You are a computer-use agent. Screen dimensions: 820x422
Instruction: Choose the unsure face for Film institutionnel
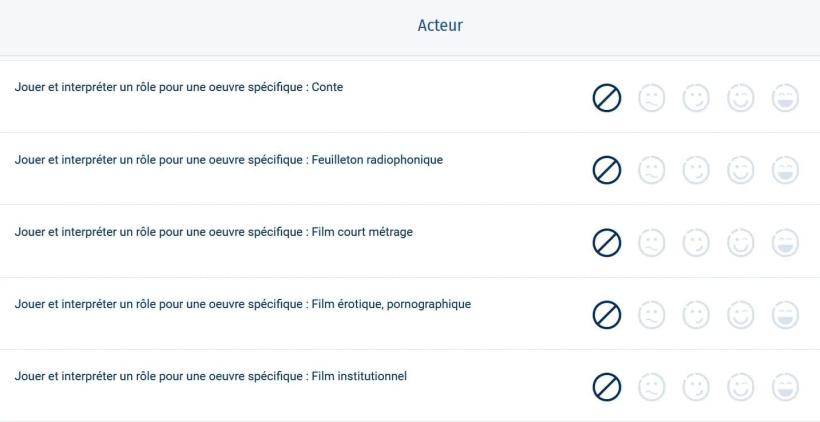pos(652,387)
